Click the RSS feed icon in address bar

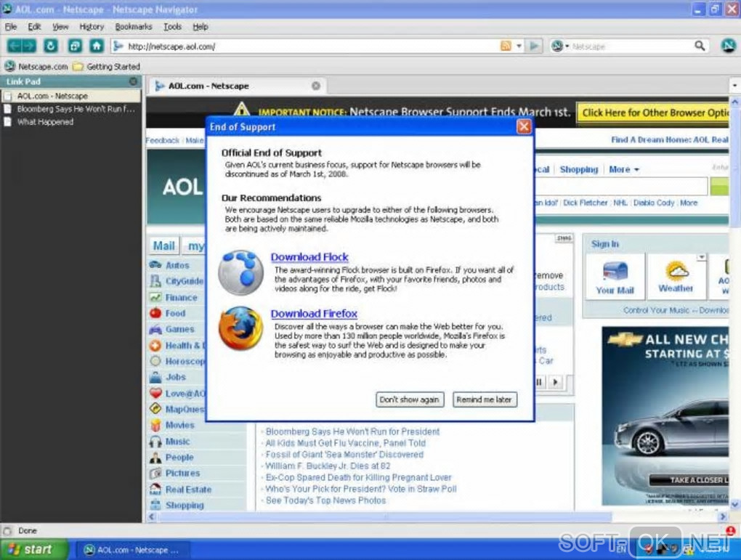pyautogui.click(x=506, y=46)
